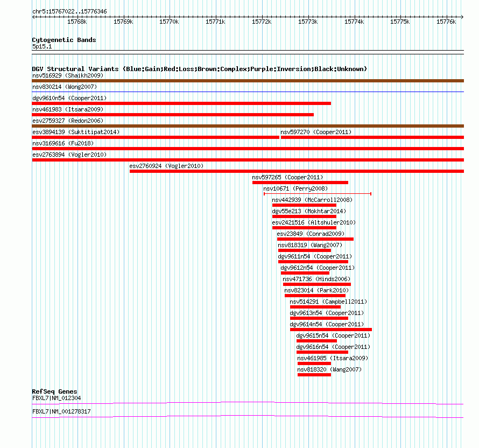This screenshot has width=479, height=448.
Task: Select the thin nsv10671 bracketed variant line
Action: click(318, 194)
